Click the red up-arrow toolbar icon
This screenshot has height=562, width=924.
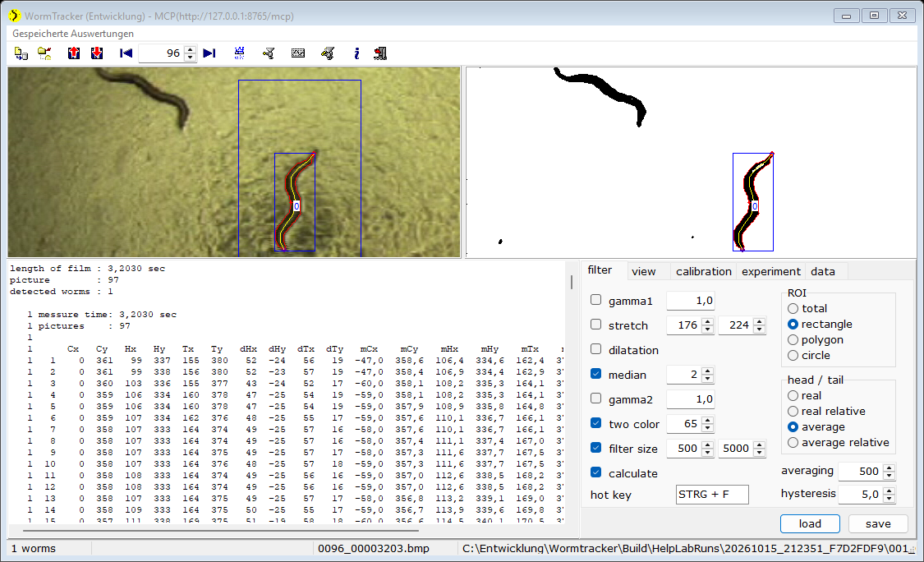(x=74, y=53)
